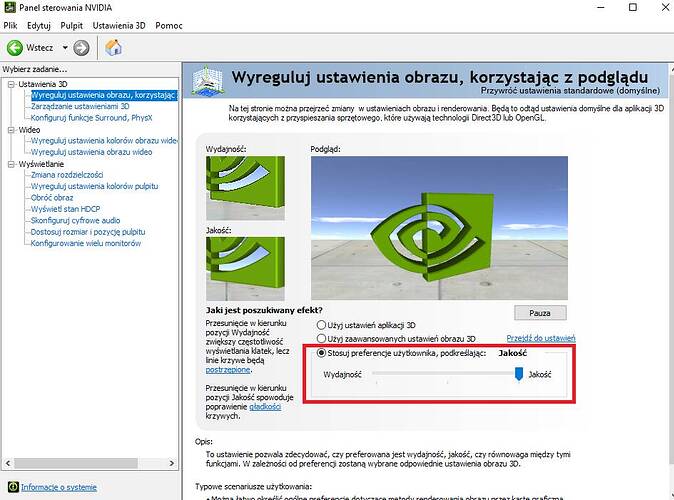This screenshot has height=500, width=674.
Task: Open the Pulpit menu
Action: pyautogui.click(x=71, y=25)
